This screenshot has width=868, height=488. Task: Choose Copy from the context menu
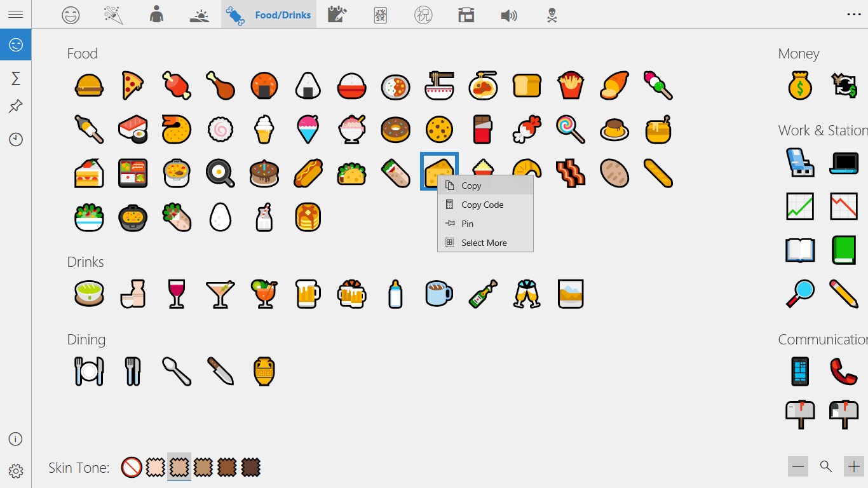coord(471,186)
